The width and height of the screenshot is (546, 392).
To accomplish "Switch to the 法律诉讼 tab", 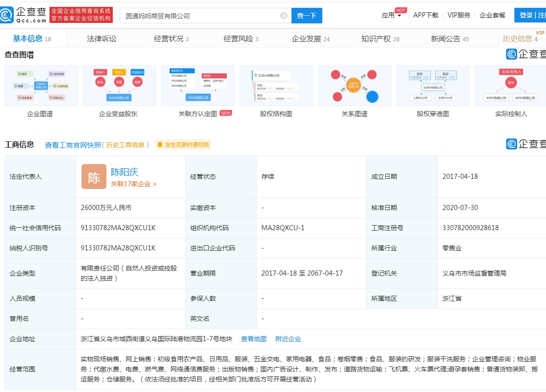I will pos(102,39).
